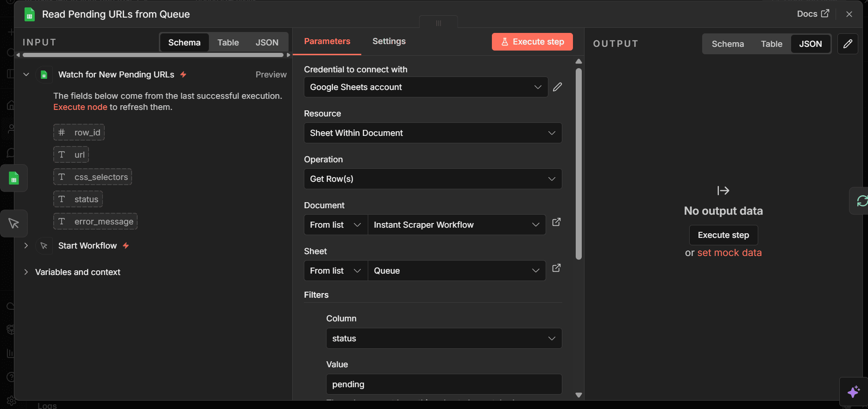Click the green Google Sheets node icon on left edge
The height and width of the screenshot is (409, 868).
14,178
